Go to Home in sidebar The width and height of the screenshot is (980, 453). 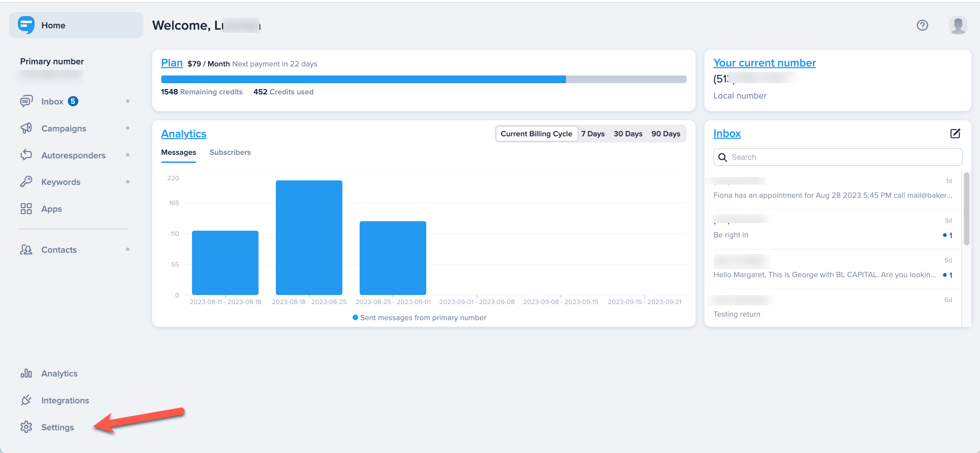click(x=76, y=25)
